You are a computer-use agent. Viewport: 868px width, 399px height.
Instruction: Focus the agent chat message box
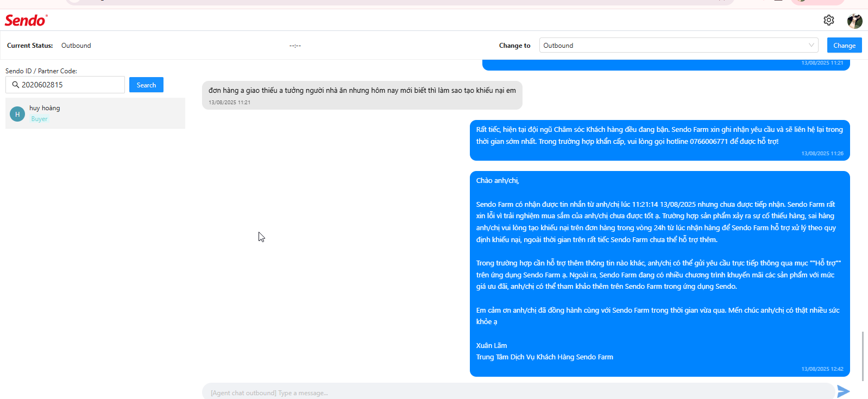pos(518,392)
